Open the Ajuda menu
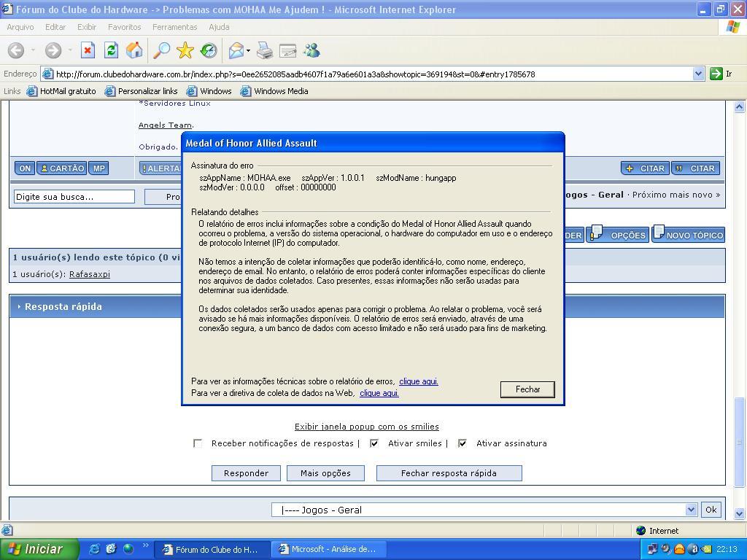Viewport: 747px width, 560px height. [x=219, y=27]
